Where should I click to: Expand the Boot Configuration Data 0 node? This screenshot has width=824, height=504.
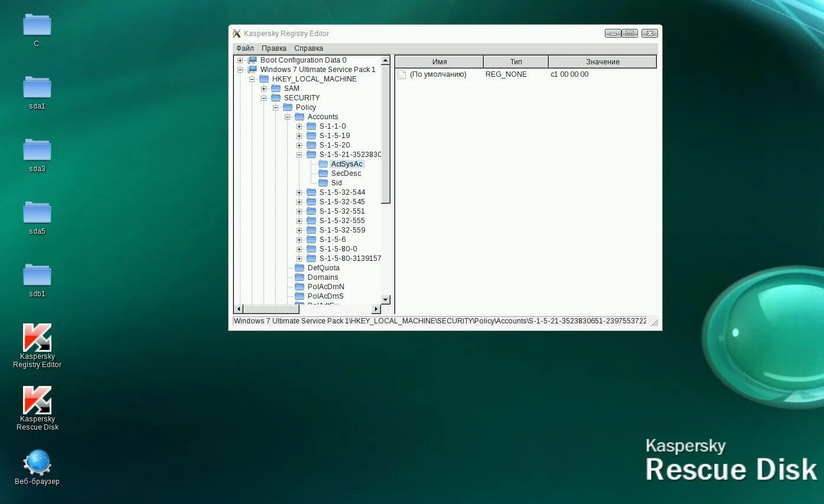240,60
